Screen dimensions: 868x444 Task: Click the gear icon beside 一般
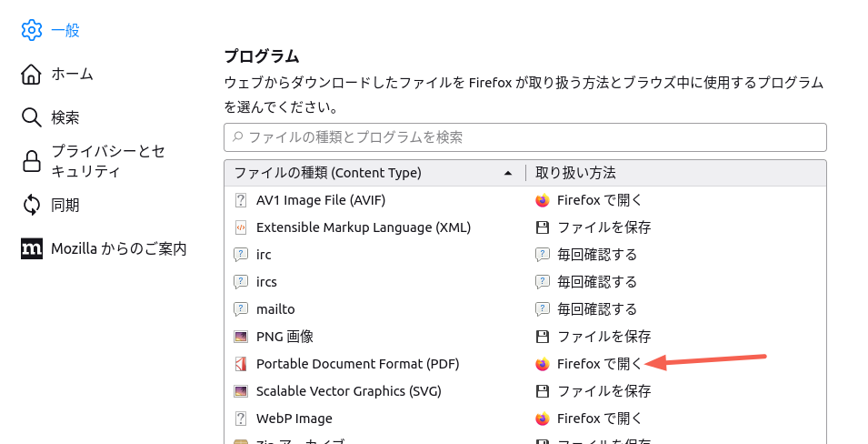(32, 30)
